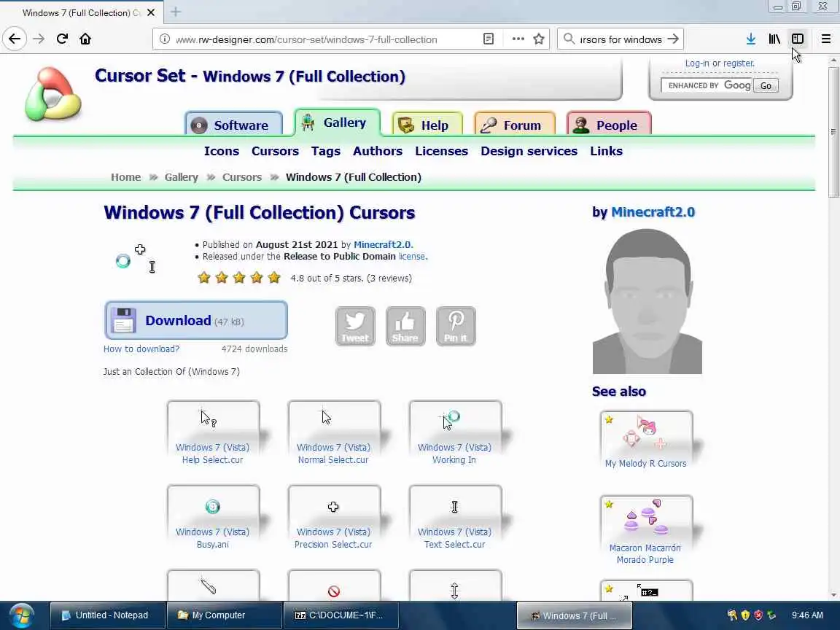Open the Forum tab

pos(515,125)
